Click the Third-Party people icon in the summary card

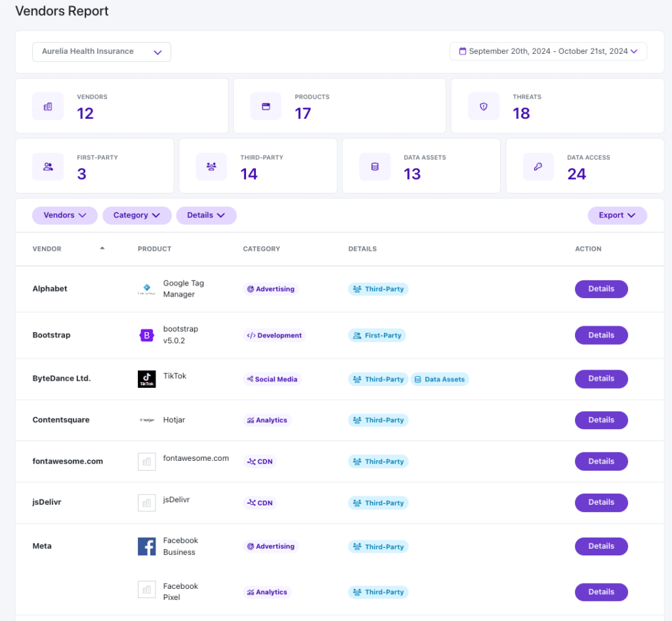[211, 167]
